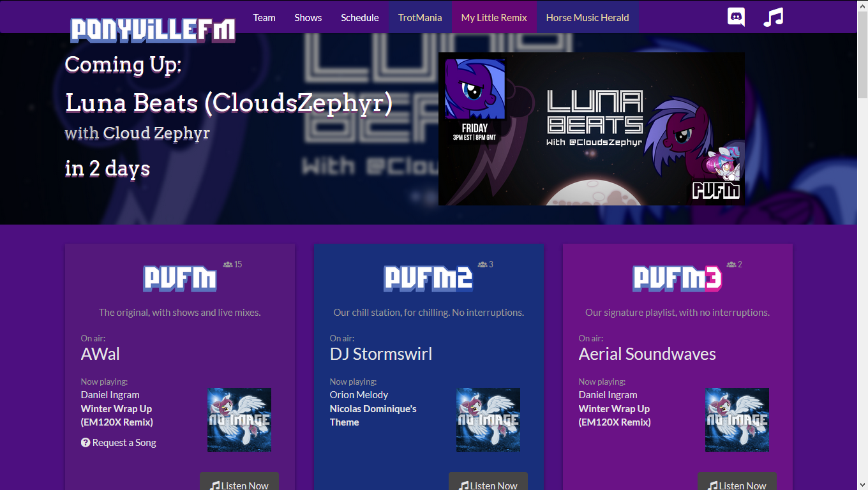The width and height of the screenshot is (868, 490).
Task: Click the music note player icon
Action: (x=773, y=17)
